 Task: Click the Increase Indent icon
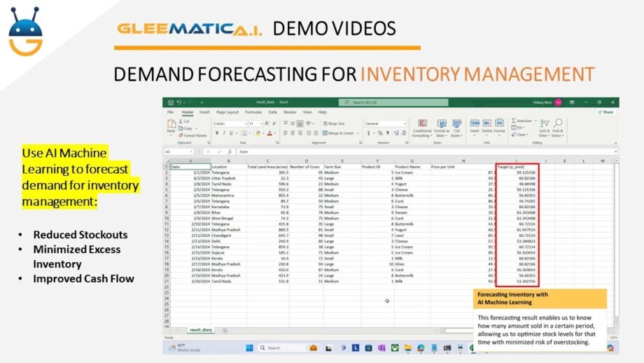316,133
